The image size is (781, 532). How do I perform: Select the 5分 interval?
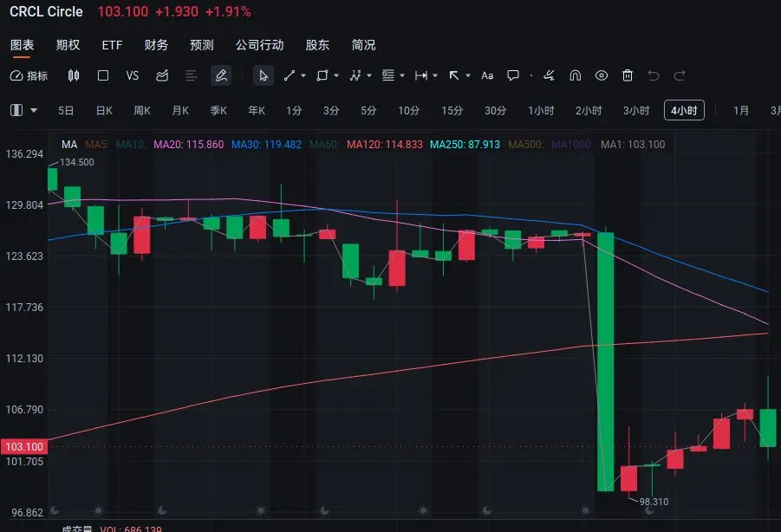(368, 111)
